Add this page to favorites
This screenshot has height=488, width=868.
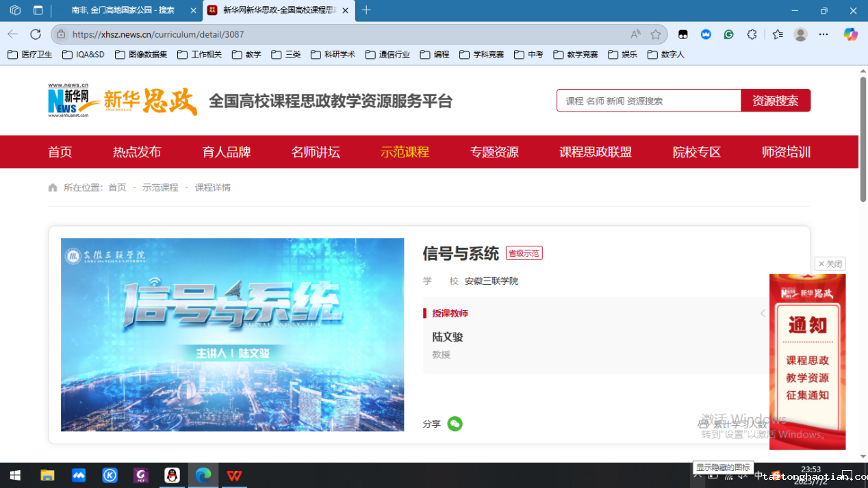coord(656,34)
